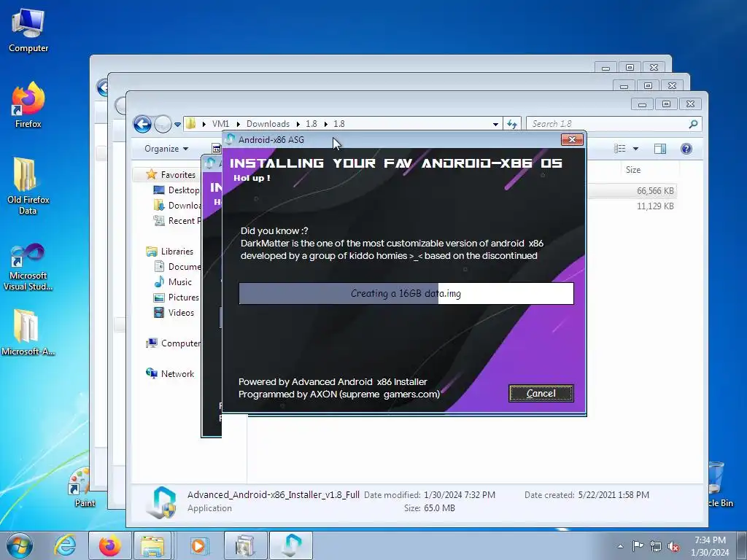Cancel the Android-x86 installation
Screen dimensions: 747x560
pyautogui.click(x=541, y=393)
